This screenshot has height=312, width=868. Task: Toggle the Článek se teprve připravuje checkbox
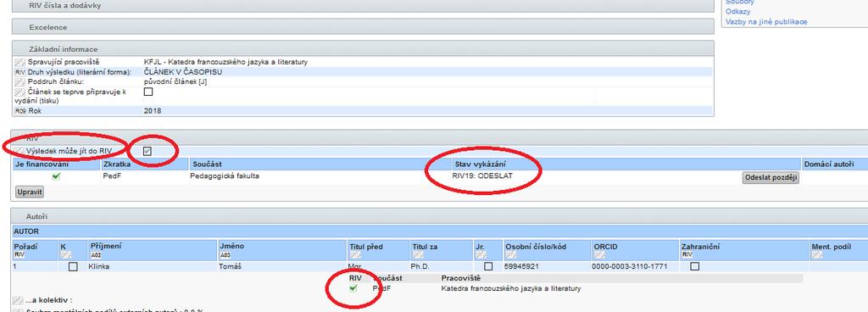pyautogui.click(x=148, y=92)
